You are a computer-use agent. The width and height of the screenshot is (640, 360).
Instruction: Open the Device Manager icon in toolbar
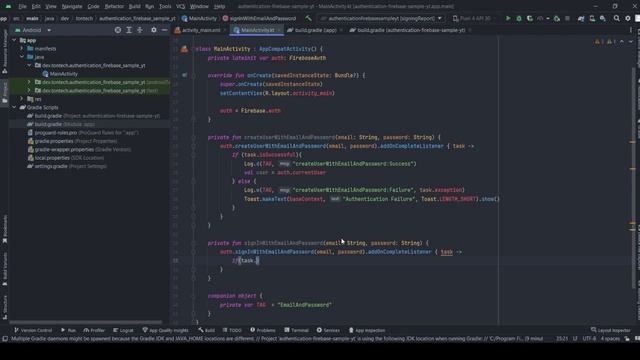point(592,18)
